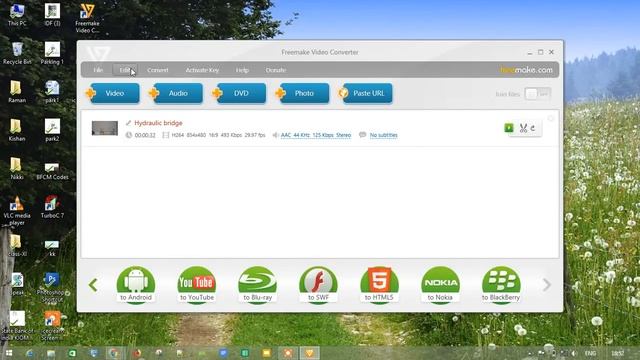Click the Paste URL button
The image size is (640, 360).
click(x=366, y=93)
